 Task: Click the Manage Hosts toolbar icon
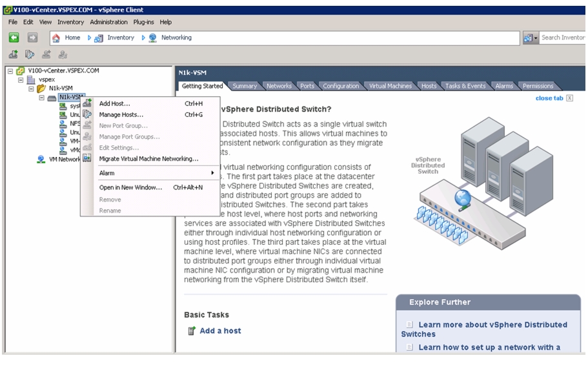point(30,55)
